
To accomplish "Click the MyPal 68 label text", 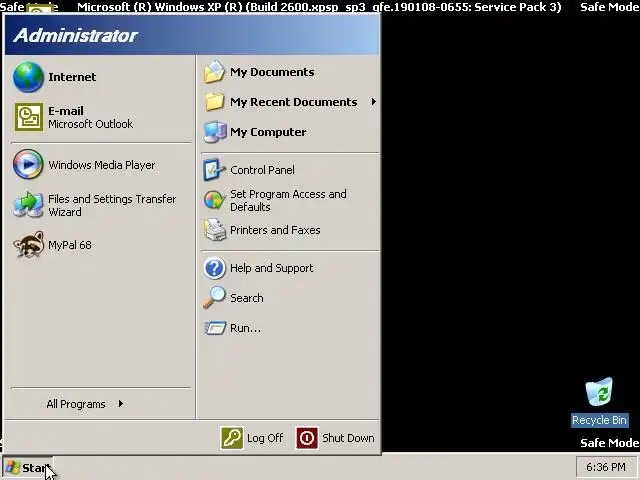I will pos(70,245).
